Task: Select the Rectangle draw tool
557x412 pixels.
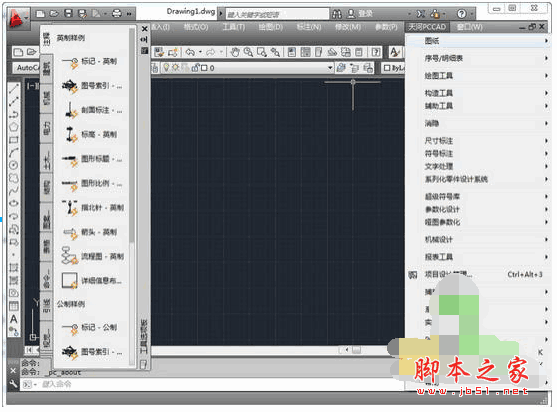Action: click(x=13, y=140)
